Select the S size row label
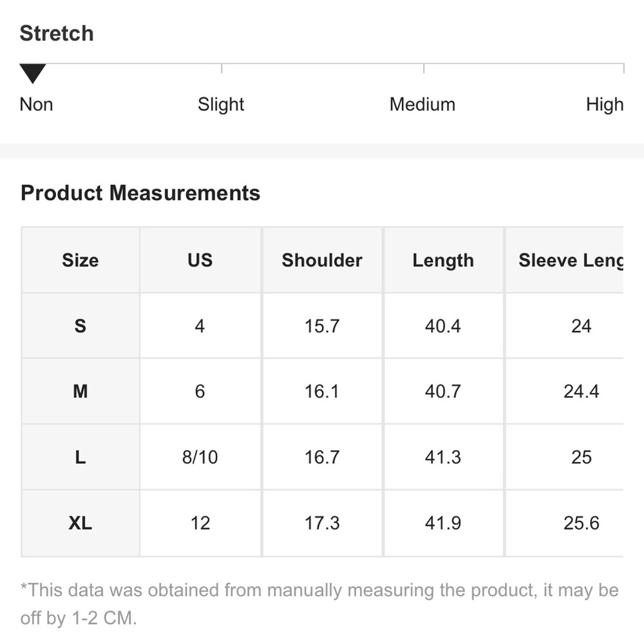Image resolution: width=644 pixels, height=644 pixels. (80, 326)
